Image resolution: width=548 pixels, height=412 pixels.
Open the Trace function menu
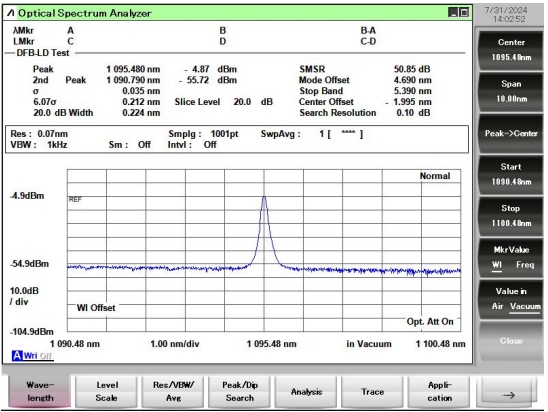373,391
